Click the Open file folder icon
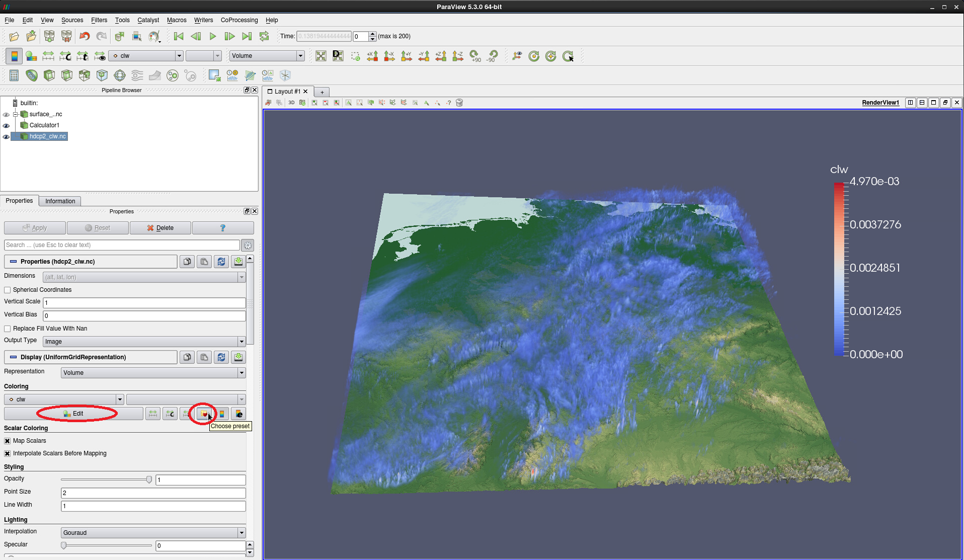 click(14, 36)
